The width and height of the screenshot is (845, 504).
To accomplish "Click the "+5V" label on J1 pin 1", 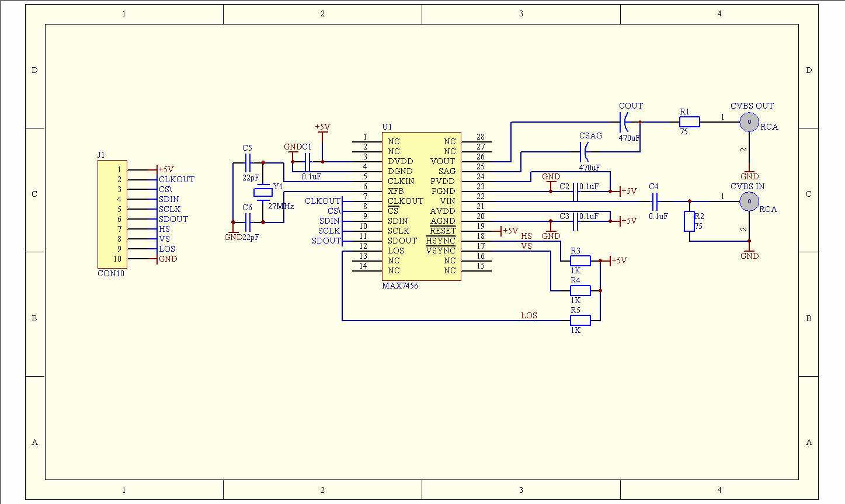I will [x=166, y=169].
